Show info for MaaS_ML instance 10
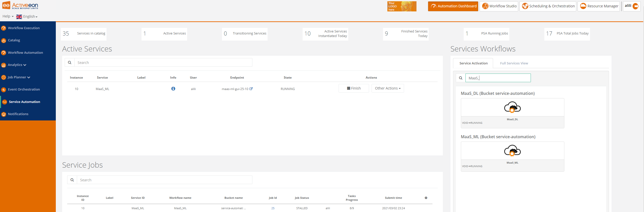Image resolution: width=644 pixels, height=212 pixels. (173, 89)
